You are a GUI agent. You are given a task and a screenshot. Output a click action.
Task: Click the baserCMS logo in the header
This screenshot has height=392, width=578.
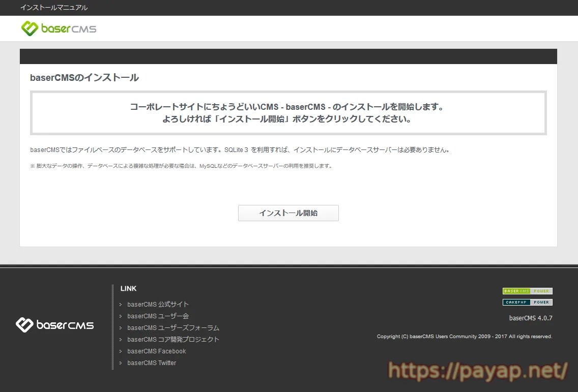tap(59, 28)
